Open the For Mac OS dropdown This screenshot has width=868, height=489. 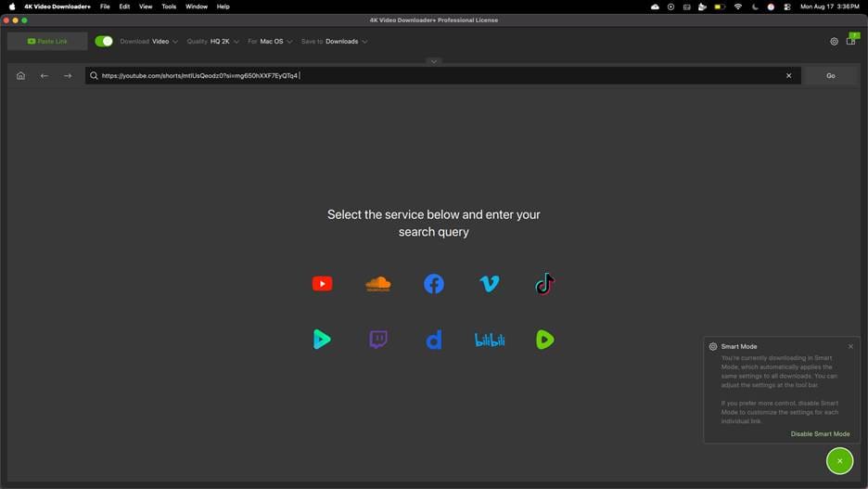coord(270,42)
